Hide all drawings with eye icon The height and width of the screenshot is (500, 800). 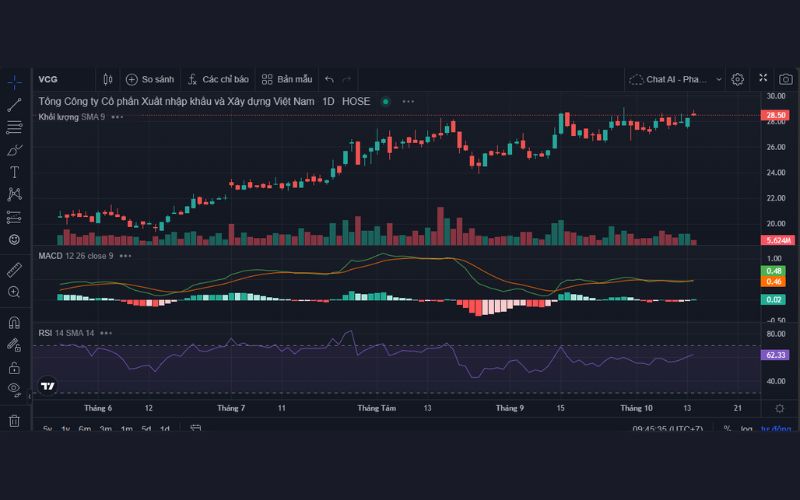tap(14, 388)
